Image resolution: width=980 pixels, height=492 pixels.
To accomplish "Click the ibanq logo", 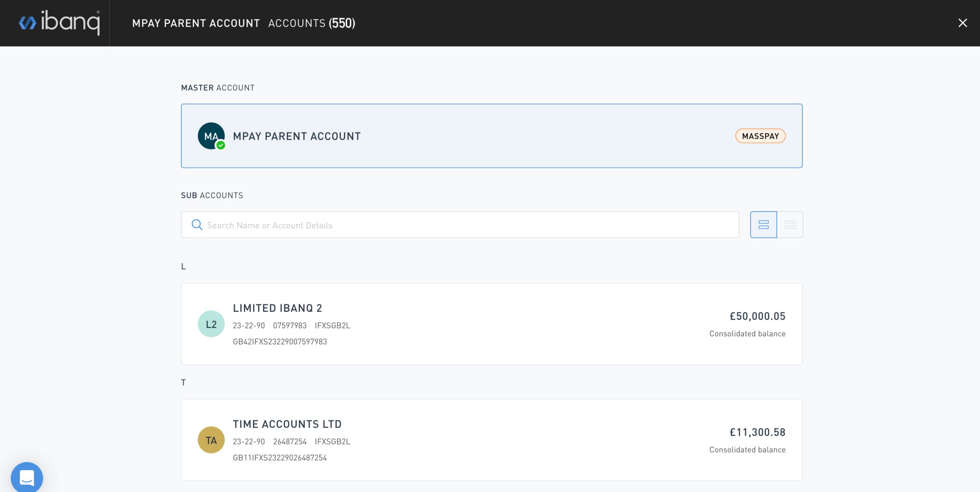I will pos(59,23).
